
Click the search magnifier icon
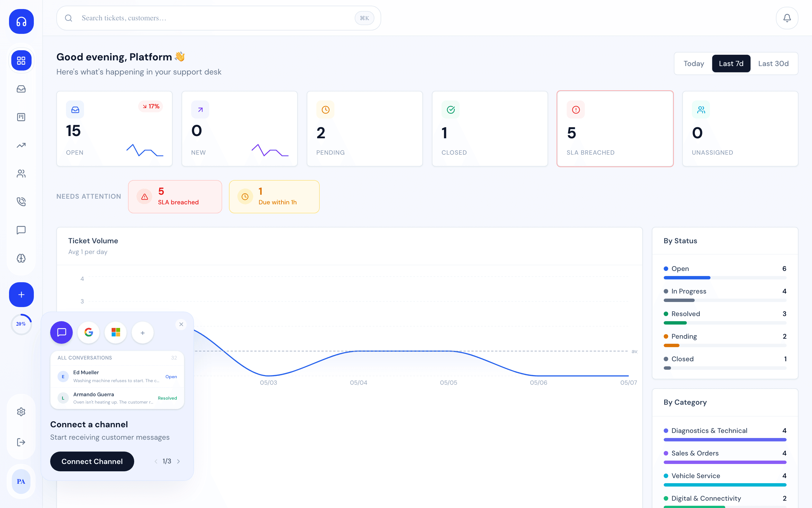[69, 18]
